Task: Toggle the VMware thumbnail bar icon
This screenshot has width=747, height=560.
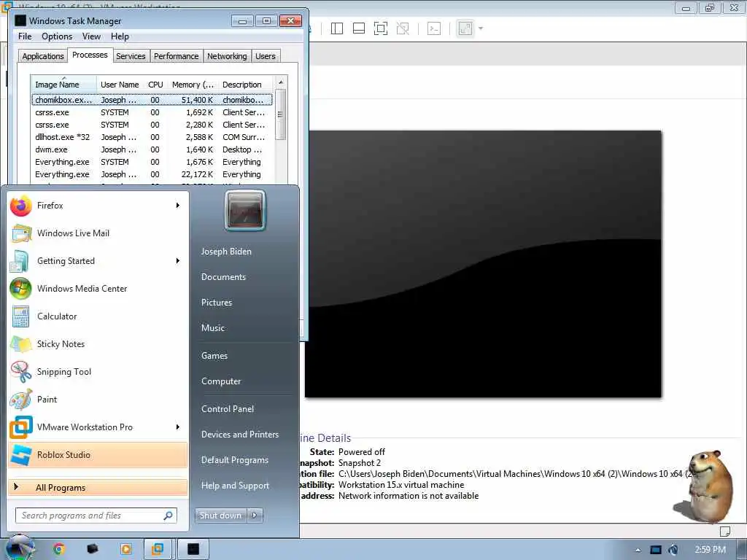Action: 359,28
